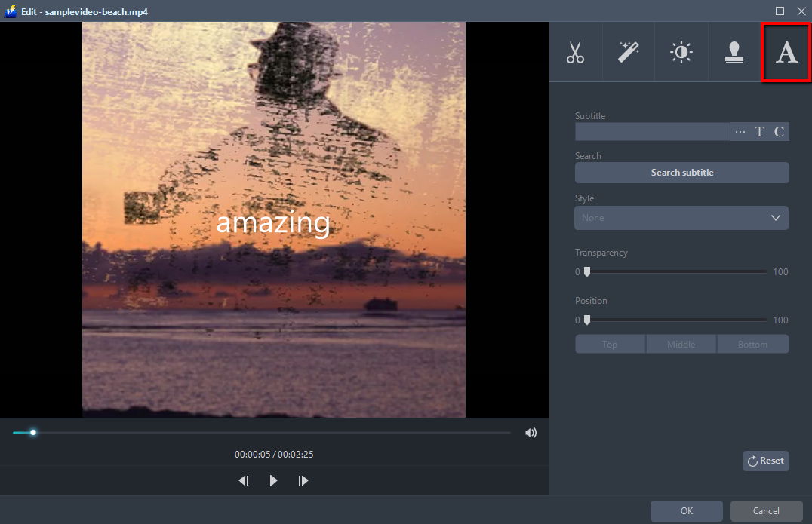
Task: Set subtitle position to Top
Action: tap(610, 344)
